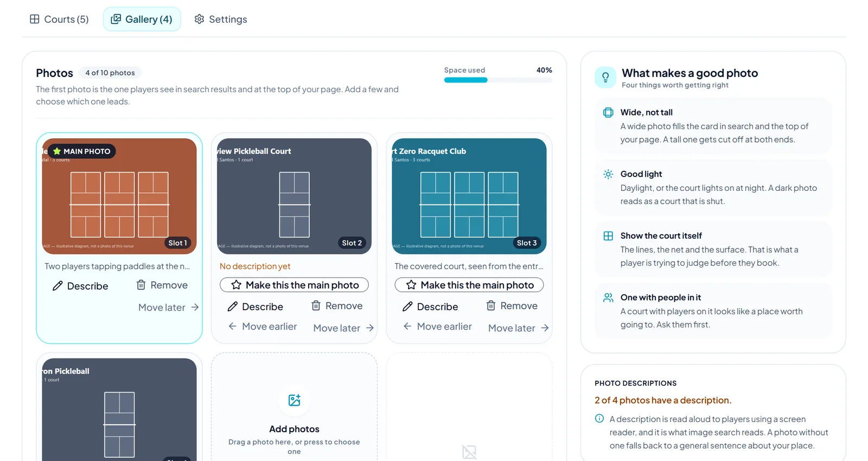
Task: Move the Slot 1 photo later
Action: [169, 308]
